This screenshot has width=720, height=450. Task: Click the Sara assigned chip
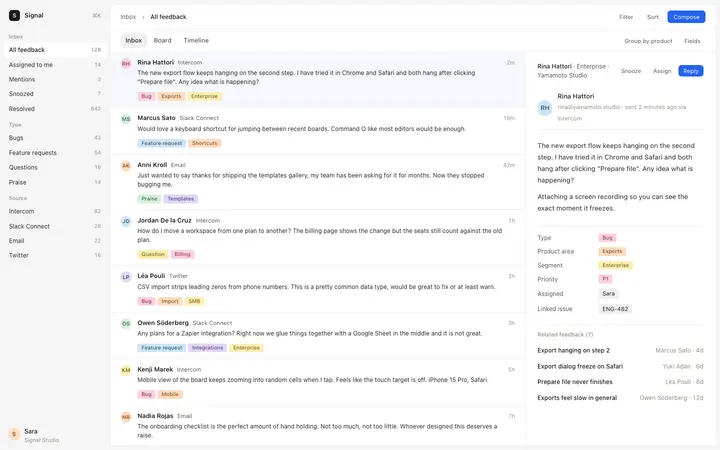(x=608, y=293)
